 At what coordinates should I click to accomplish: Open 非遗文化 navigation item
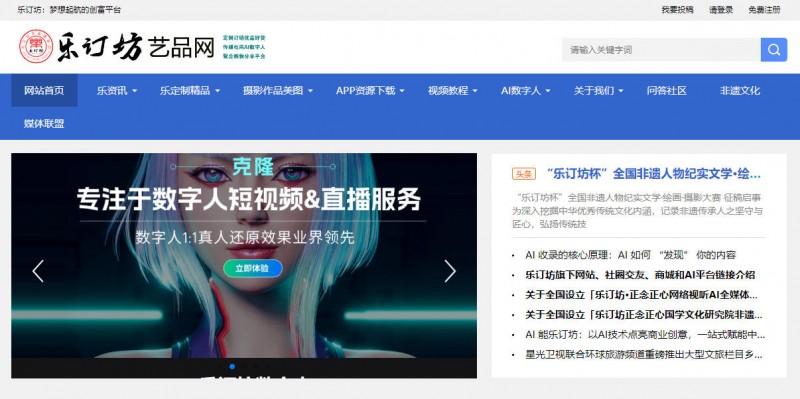[740, 90]
